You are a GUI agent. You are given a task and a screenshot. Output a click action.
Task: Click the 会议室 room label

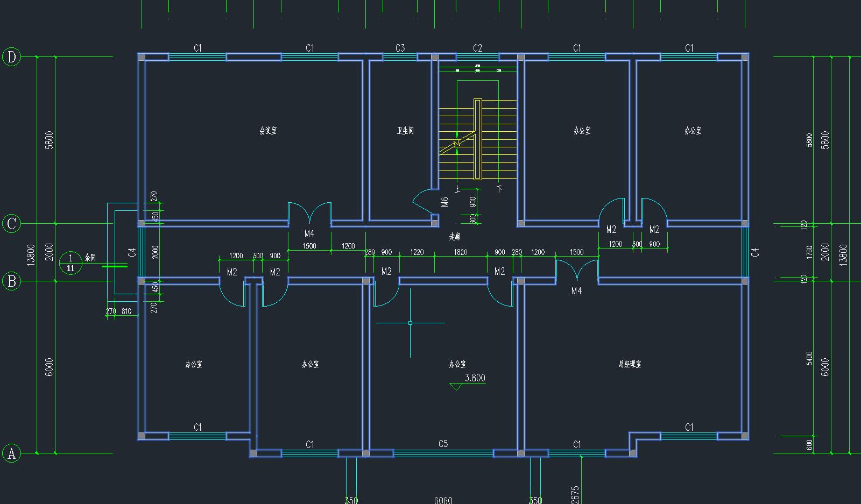(268, 131)
